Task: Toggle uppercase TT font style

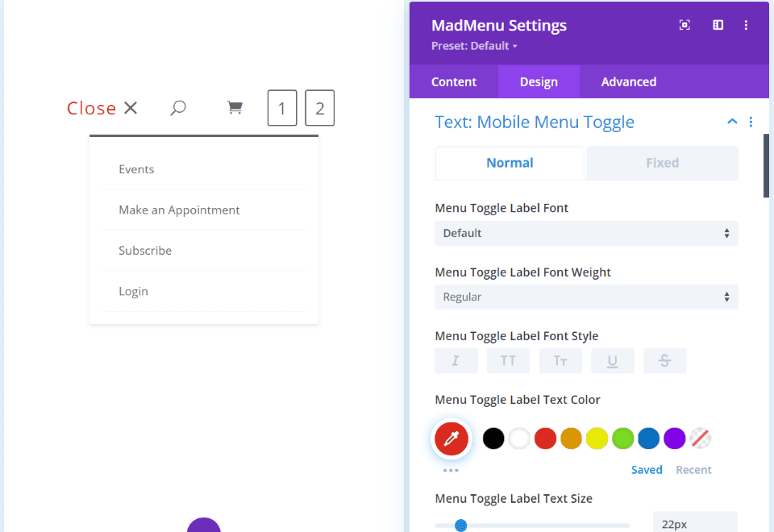Action: pyautogui.click(x=508, y=361)
